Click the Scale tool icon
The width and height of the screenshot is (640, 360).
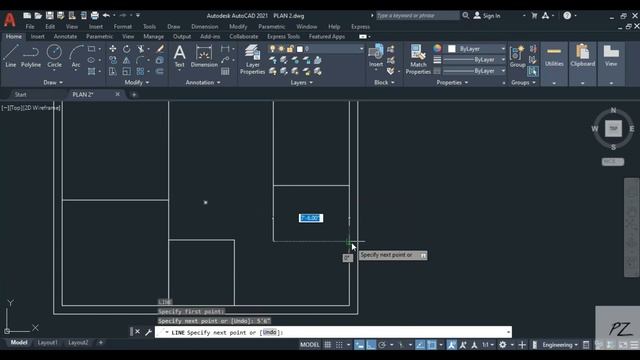click(127, 71)
